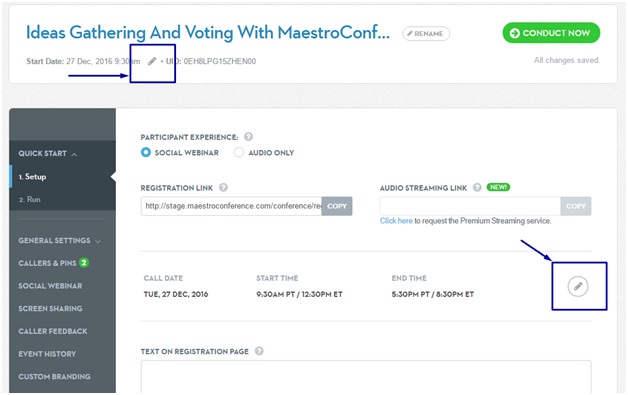Click the circular pencil edit icon for call times
Viewport: 628px width, 395px height.
[578, 286]
